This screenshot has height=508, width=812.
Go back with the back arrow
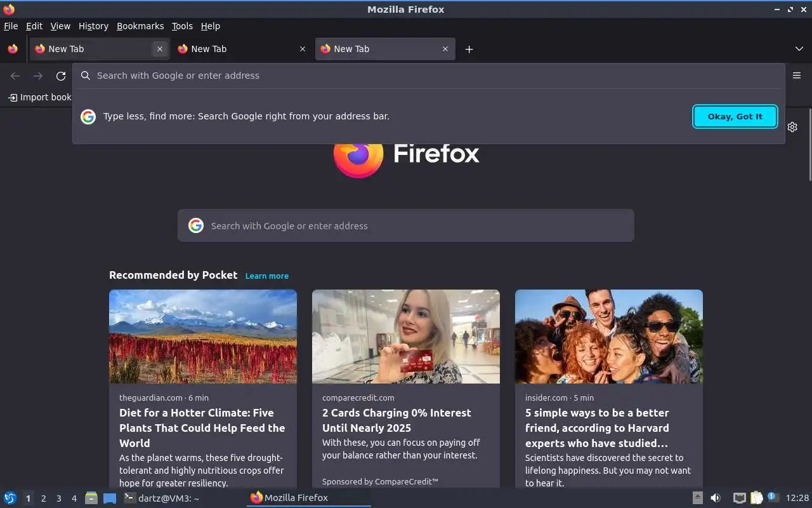click(x=15, y=76)
